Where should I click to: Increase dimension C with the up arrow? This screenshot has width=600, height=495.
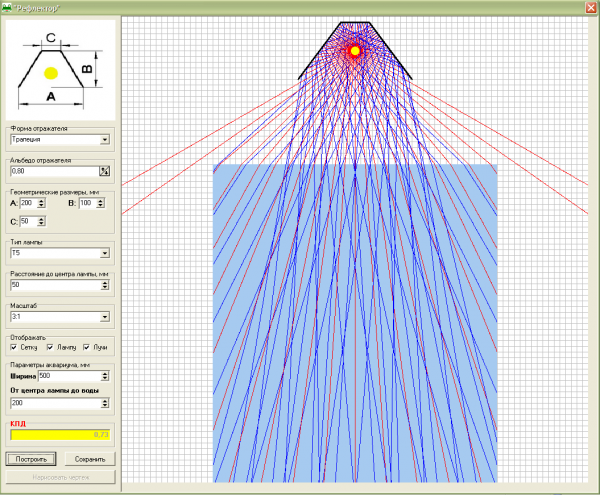(41, 219)
